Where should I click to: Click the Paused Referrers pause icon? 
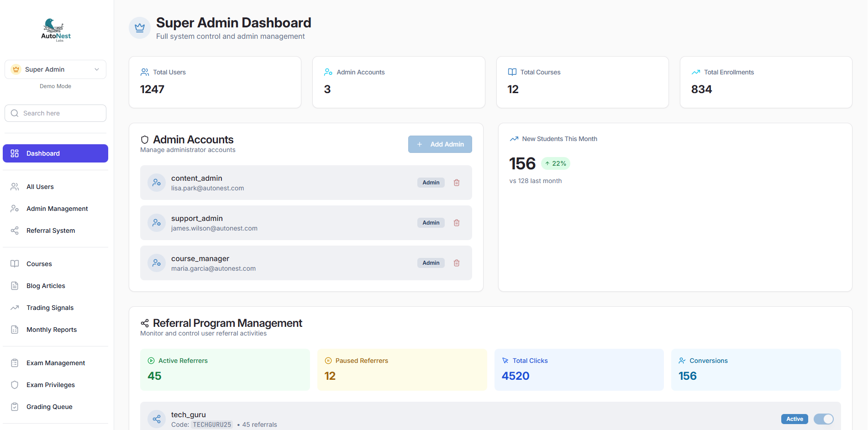[x=328, y=361]
